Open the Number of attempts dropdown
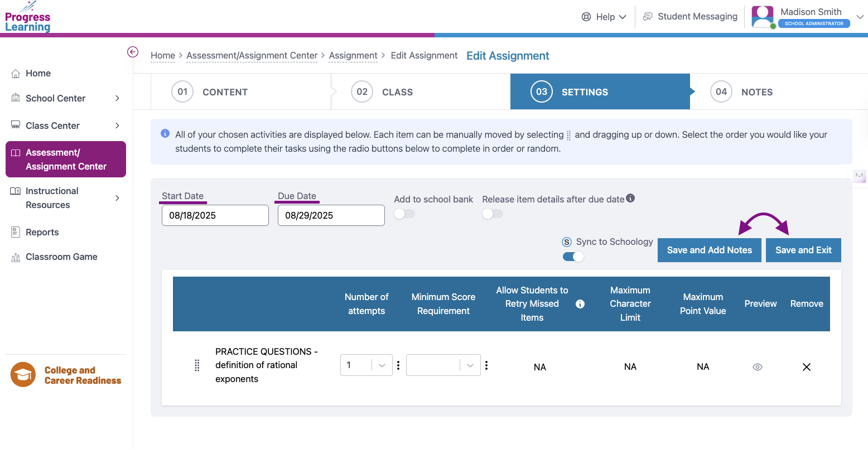The height and width of the screenshot is (449, 868). [367, 365]
